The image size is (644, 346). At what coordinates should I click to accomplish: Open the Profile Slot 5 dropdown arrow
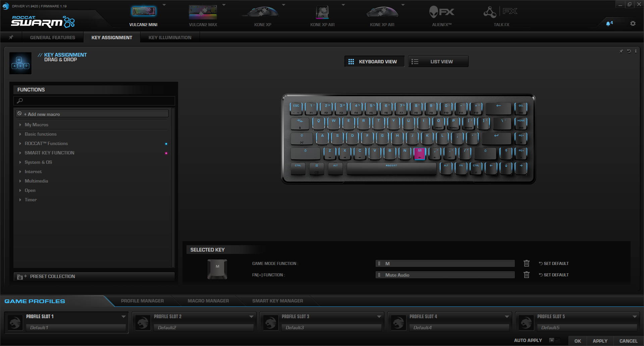click(635, 317)
